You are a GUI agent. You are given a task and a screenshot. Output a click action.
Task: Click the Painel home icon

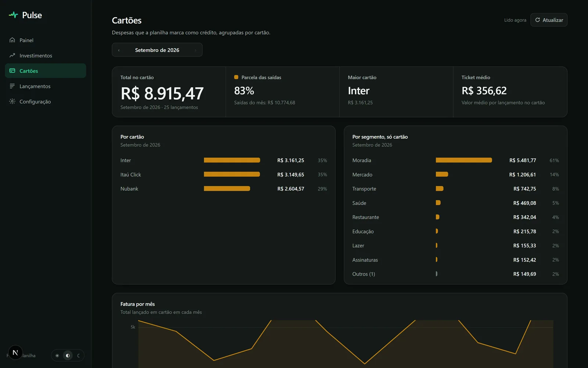(12, 40)
